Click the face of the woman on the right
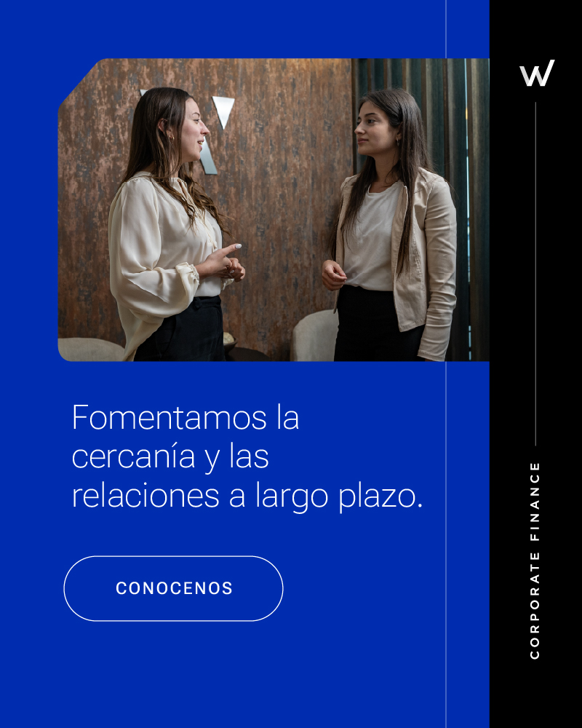582x728 pixels. [x=374, y=131]
